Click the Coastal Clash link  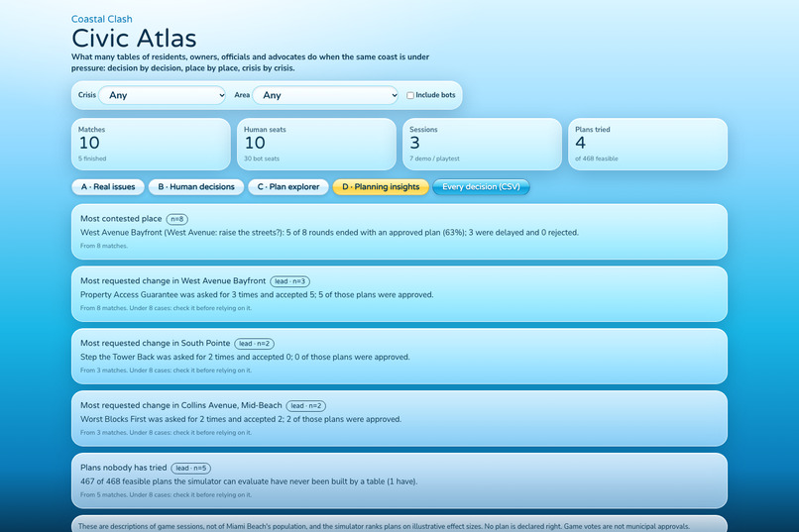(102, 19)
